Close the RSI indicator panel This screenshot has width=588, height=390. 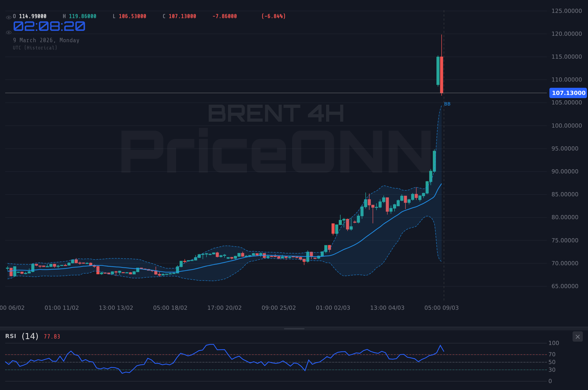click(577, 336)
